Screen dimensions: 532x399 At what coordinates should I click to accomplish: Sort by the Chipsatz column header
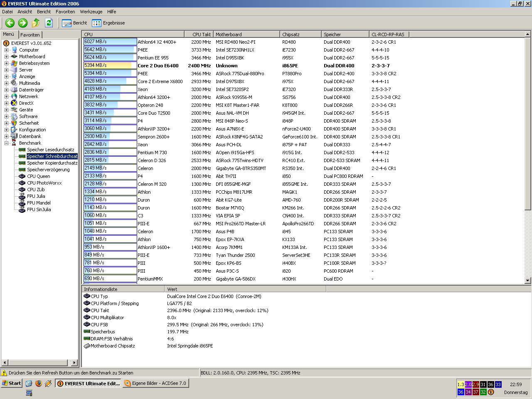tap(300, 34)
